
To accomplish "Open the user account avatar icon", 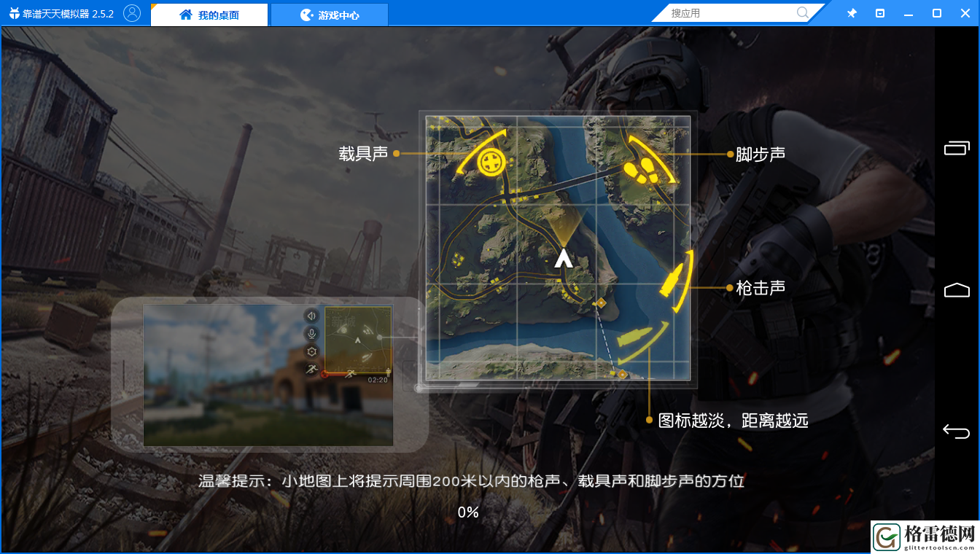I will click(132, 13).
